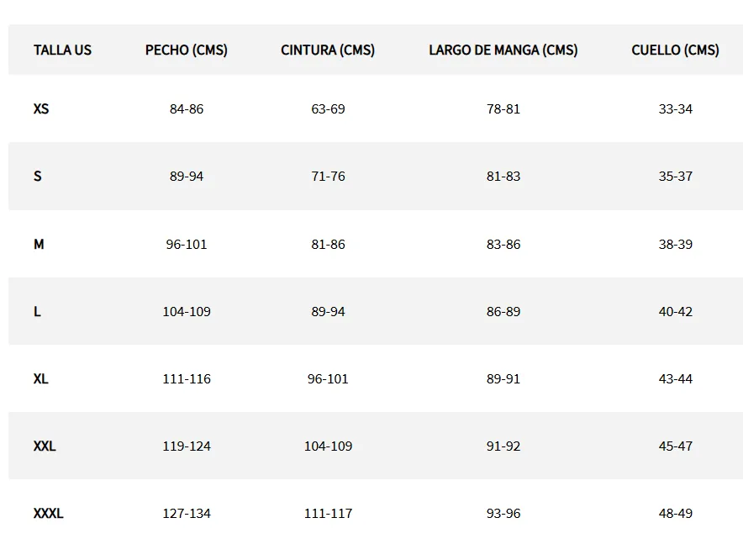
Task: Click the XS chest value 84-86
Action: coord(187,109)
